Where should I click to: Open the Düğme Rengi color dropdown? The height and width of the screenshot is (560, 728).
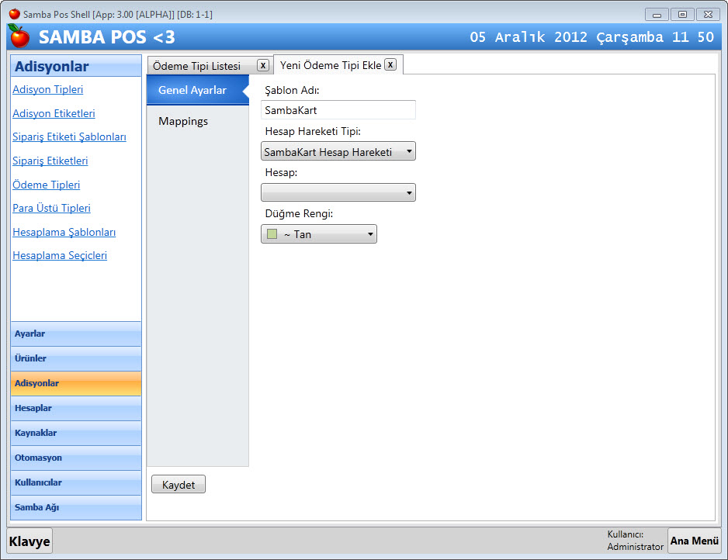click(x=319, y=234)
